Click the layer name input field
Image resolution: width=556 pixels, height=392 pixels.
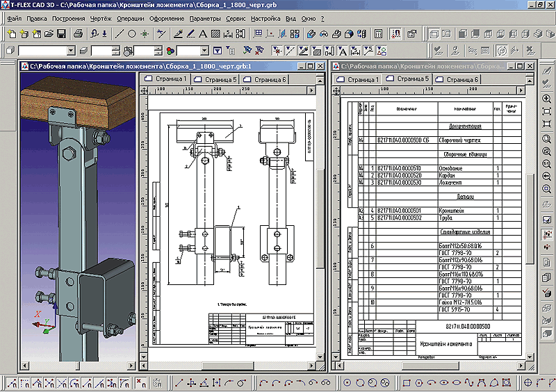[x=42, y=51]
